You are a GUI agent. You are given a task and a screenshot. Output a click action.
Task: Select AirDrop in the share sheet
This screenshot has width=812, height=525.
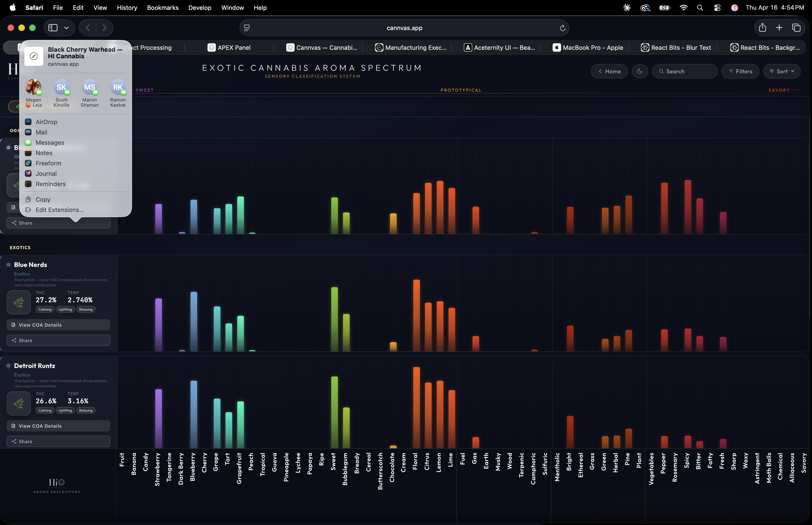tap(46, 122)
